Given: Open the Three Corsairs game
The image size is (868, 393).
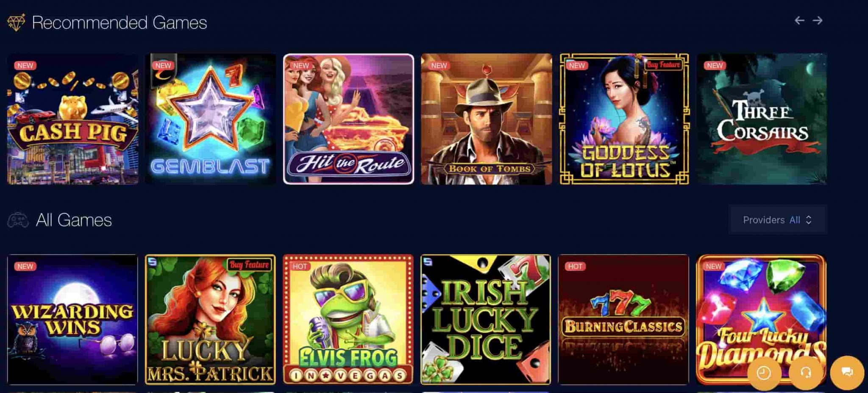Looking at the screenshot, I should click(x=762, y=119).
